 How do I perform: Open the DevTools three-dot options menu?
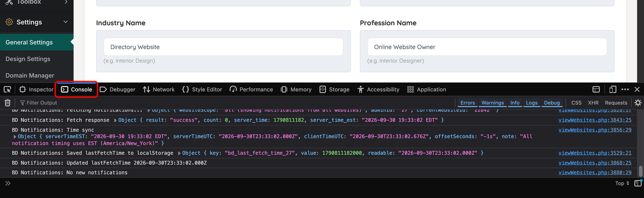coord(625,89)
